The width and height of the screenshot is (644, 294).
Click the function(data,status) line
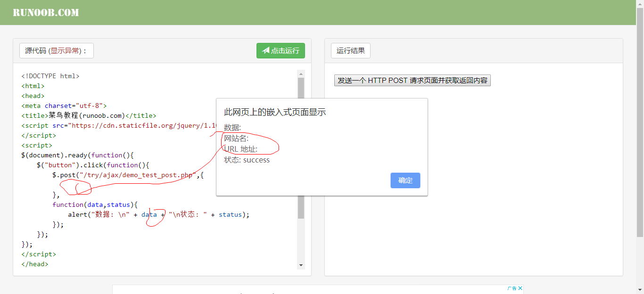click(x=95, y=204)
